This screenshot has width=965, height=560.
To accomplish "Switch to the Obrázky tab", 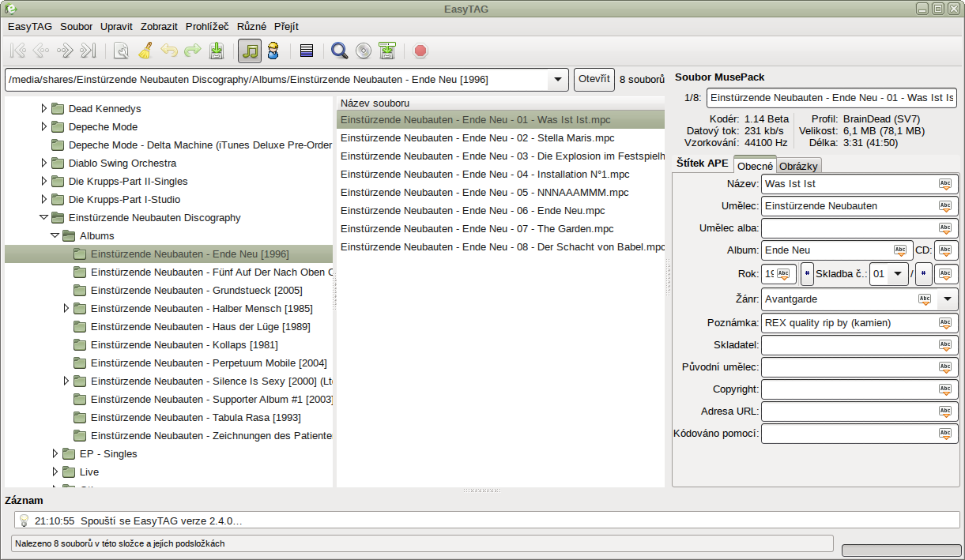I will 799,166.
